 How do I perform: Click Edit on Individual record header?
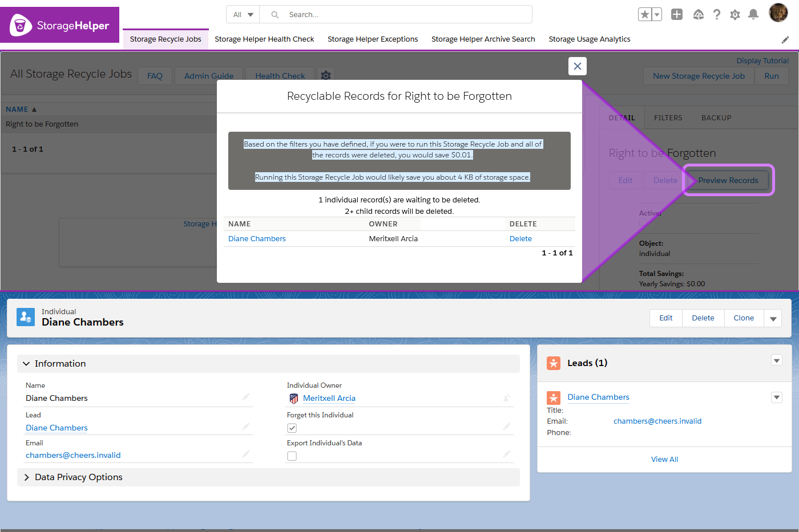pos(666,318)
